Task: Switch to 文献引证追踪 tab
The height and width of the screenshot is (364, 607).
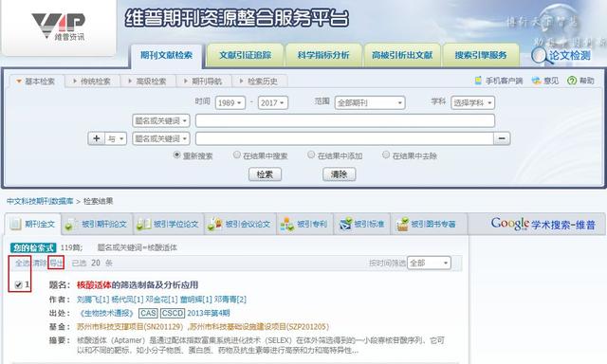Action: pyautogui.click(x=246, y=55)
